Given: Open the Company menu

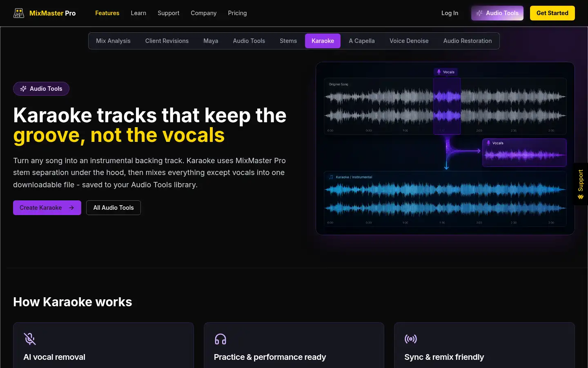Looking at the screenshot, I should pos(203,13).
